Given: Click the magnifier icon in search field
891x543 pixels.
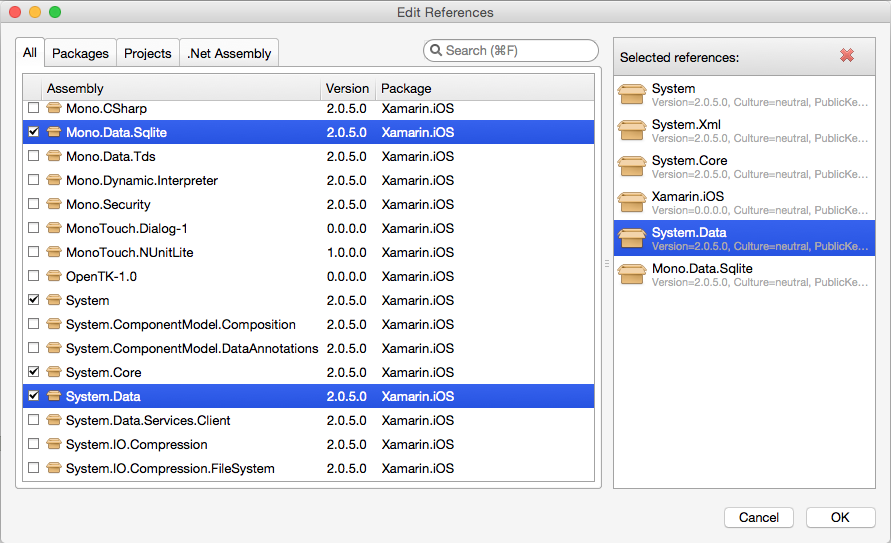Looking at the screenshot, I should (436, 51).
